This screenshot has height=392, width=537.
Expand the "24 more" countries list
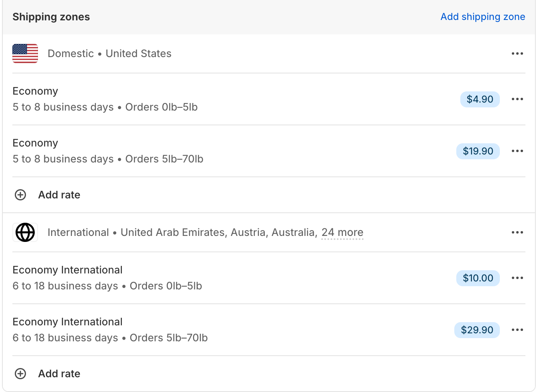342,232
